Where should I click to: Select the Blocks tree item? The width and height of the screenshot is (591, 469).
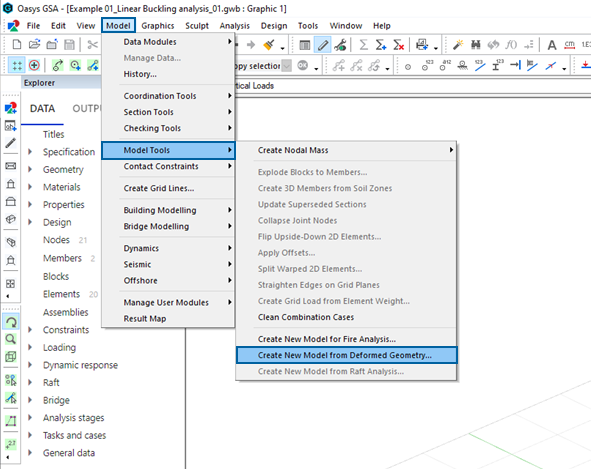[x=56, y=276]
